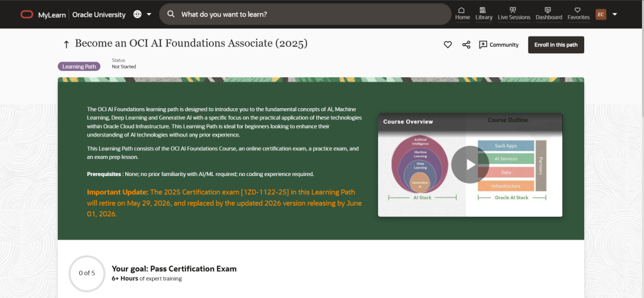Image resolution: width=644 pixels, height=298 pixels.
Task: Open Live Sessions in the top bar
Action: [x=514, y=14]
